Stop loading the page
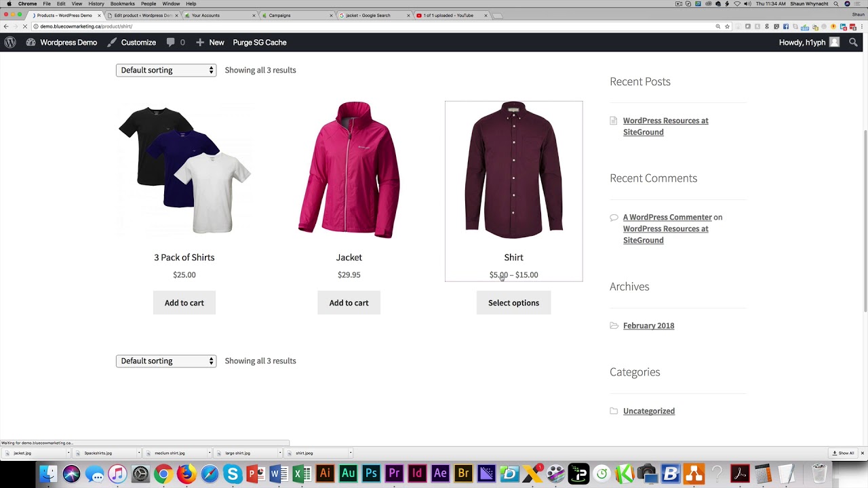868x488 pixels. coord(25,26)
